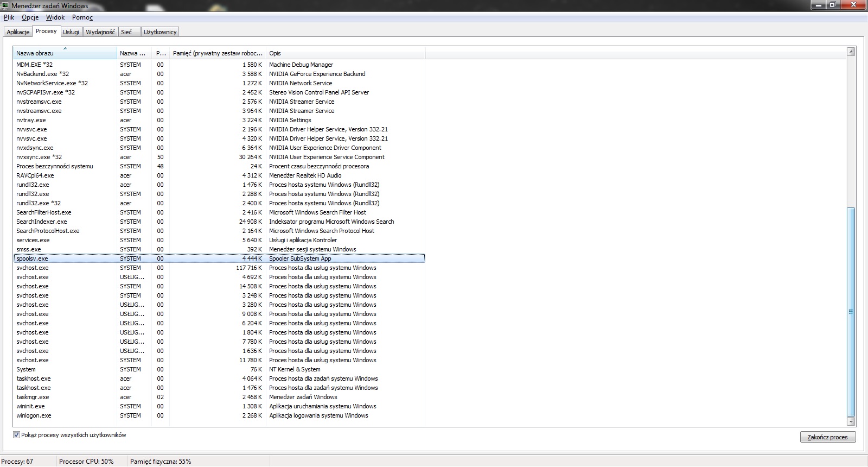Open the Aplikacje tab
868x467 pixels.
click(18, 32)
